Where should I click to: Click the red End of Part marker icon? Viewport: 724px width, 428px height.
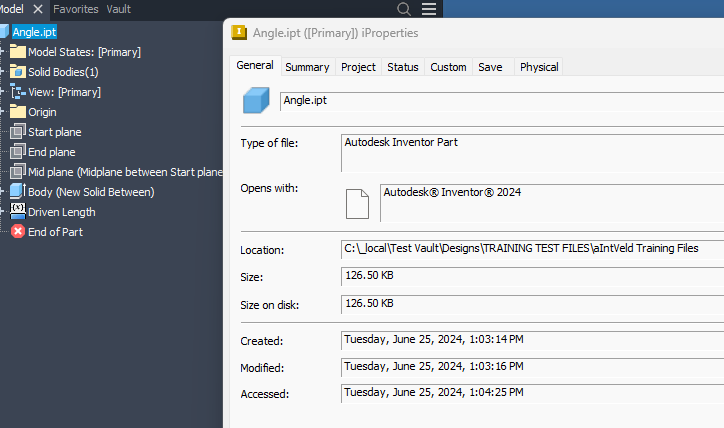[18, 231]
